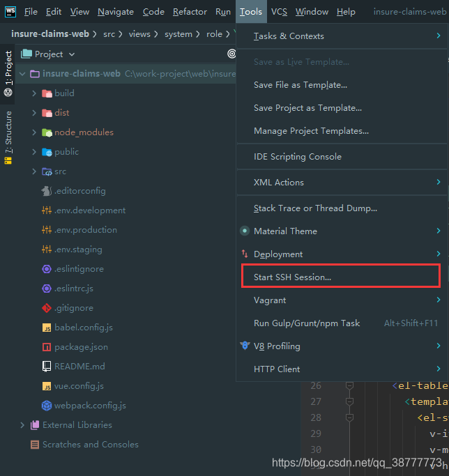Open the File menu
Screen dimensions: 449x476
tap(31, 12)
